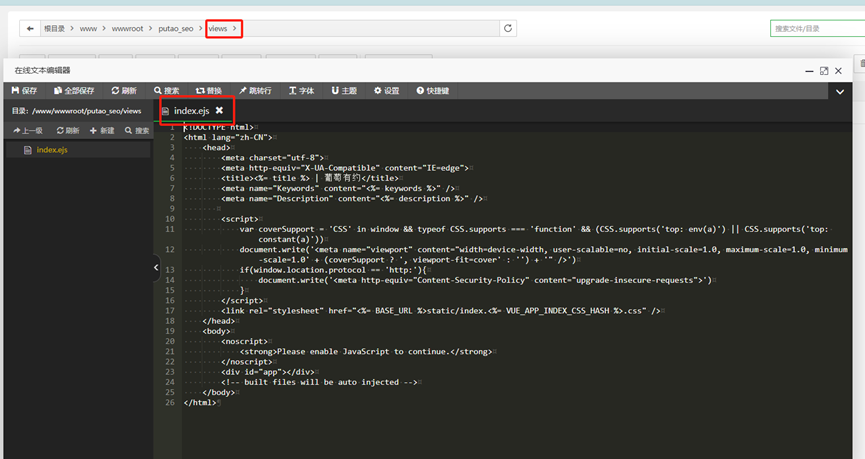Click the meta charset code line
The width and height of the screenshot is (865, 459).
(273, 158)
